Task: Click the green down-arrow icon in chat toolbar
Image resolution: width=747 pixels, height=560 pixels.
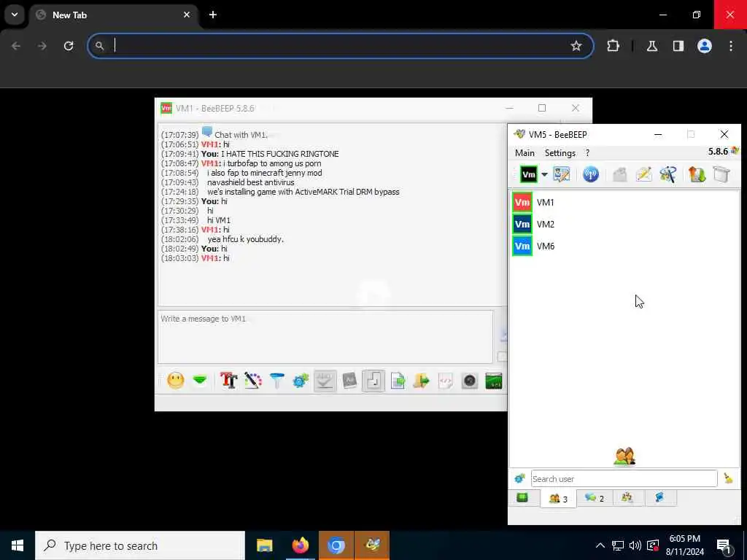Action: coord(200,381)
